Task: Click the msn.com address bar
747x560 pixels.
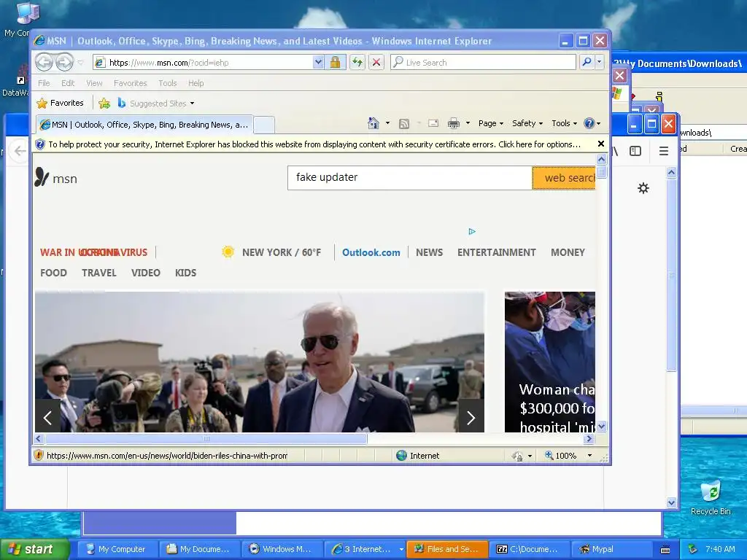Action: point(203,63)
